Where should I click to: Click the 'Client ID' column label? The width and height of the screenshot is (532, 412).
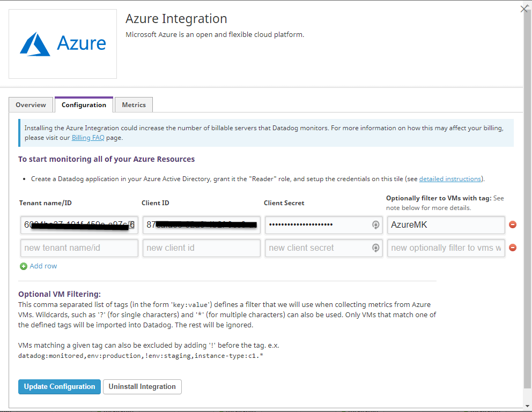(156, 203)
